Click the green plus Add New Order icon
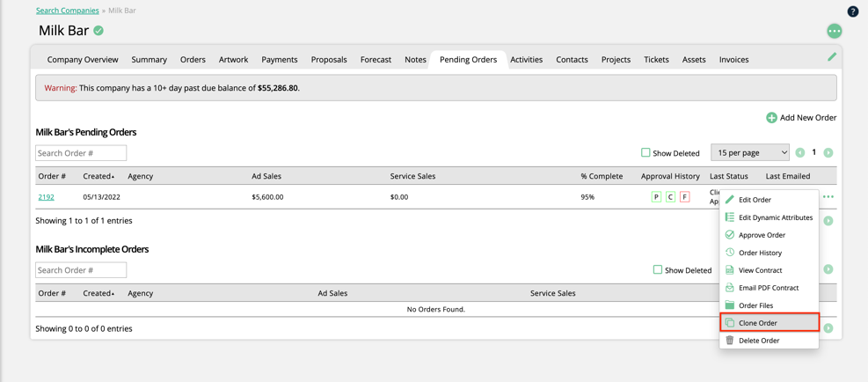 [x=771, y=118]
